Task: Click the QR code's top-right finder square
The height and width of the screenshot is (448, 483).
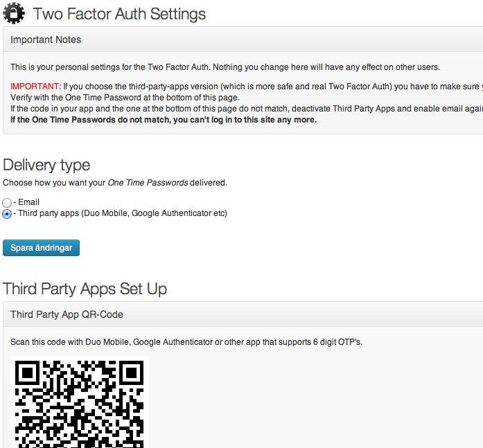Action: tap(131, 373)
